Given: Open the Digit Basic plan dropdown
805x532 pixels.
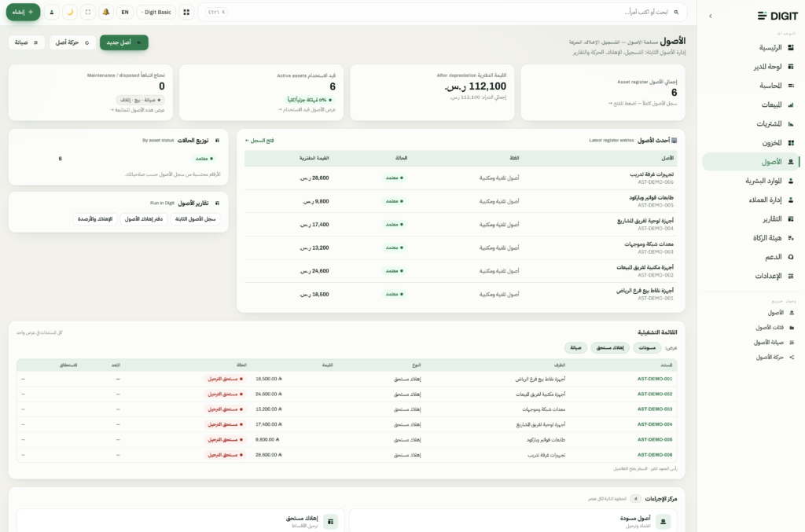Looking at the screenshot, I should (x=156, y=12).
